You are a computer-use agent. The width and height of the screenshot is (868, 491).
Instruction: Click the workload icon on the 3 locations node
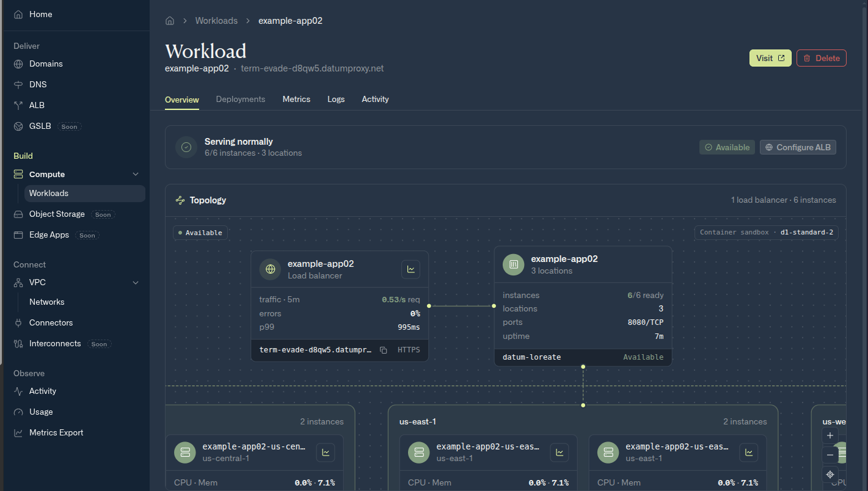click(514, 264)
